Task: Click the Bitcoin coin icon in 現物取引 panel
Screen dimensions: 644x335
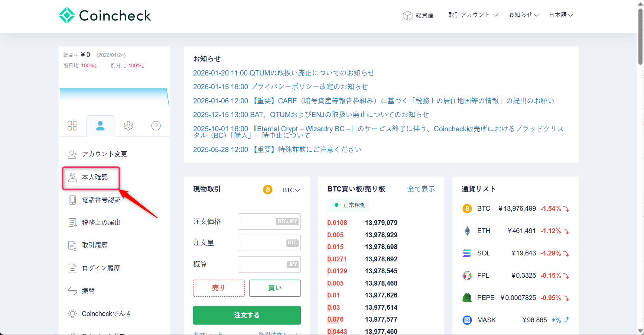Action: tap(267, 190)
